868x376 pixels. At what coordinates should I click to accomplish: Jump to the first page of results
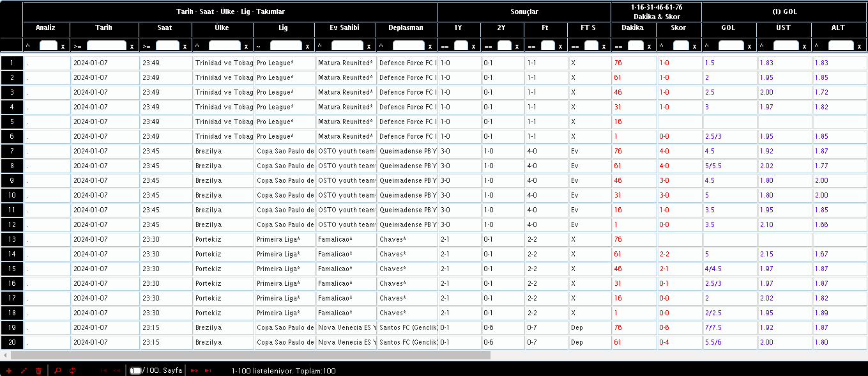(x=103, y=370)
